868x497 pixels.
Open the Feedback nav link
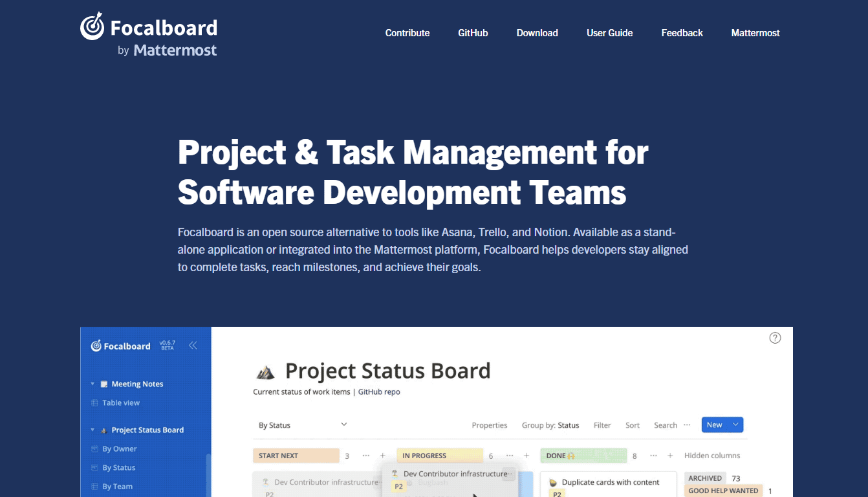point(682,33)
